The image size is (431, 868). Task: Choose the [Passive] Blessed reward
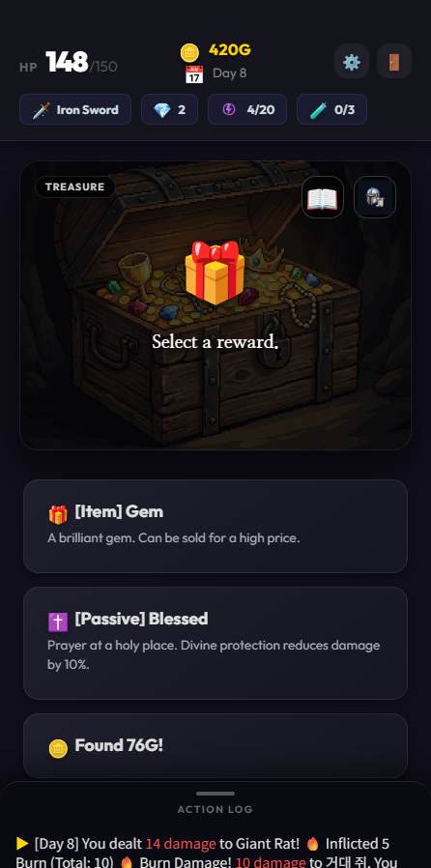[x=215, y=643]
